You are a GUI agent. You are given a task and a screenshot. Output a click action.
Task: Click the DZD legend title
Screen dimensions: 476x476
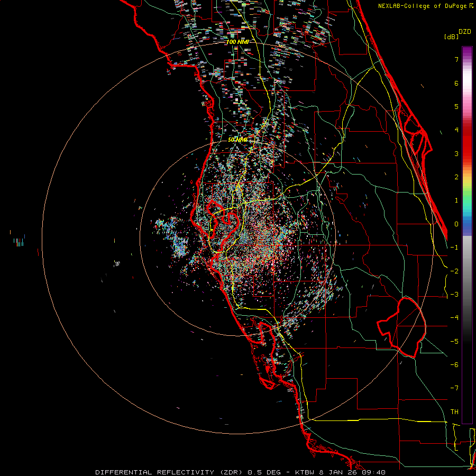[465, 32]
